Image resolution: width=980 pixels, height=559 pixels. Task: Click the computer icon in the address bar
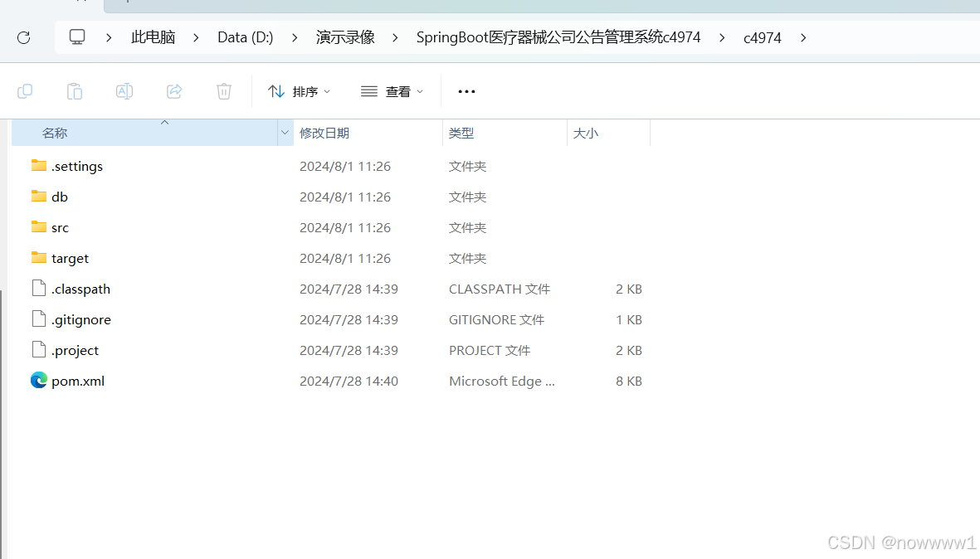(77, 36)
